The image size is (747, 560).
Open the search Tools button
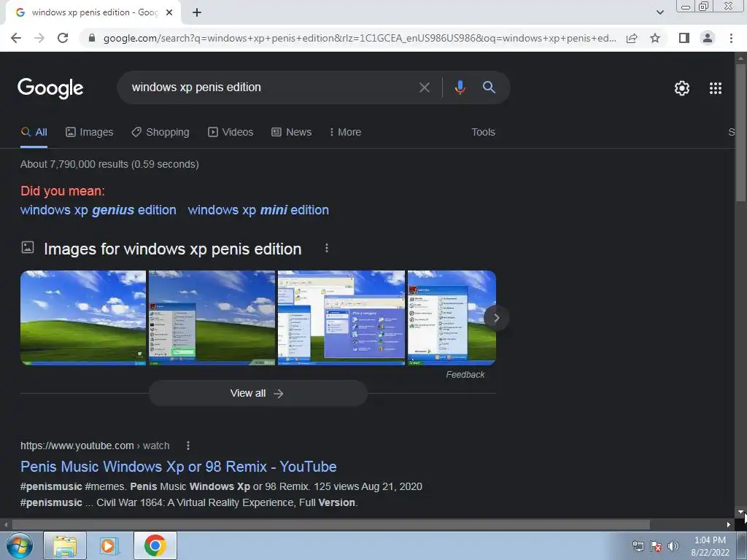pyautogui.click(x=483, y=133)
